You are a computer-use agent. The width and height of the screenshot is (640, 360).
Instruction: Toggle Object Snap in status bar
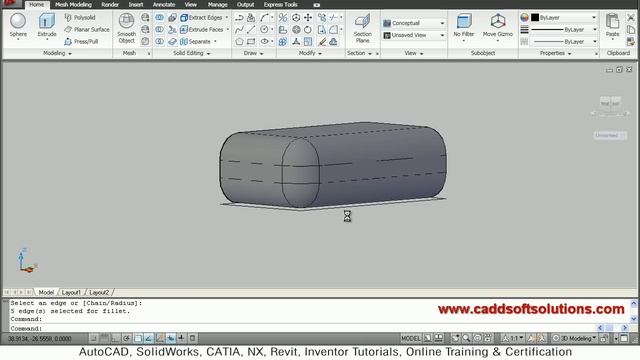(138, 338)
